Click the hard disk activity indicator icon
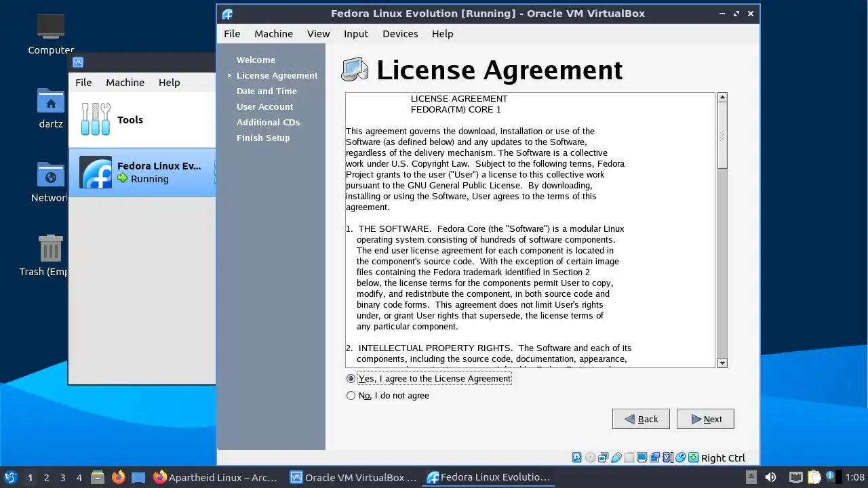The image size is (868, 488). click(577, 457)
